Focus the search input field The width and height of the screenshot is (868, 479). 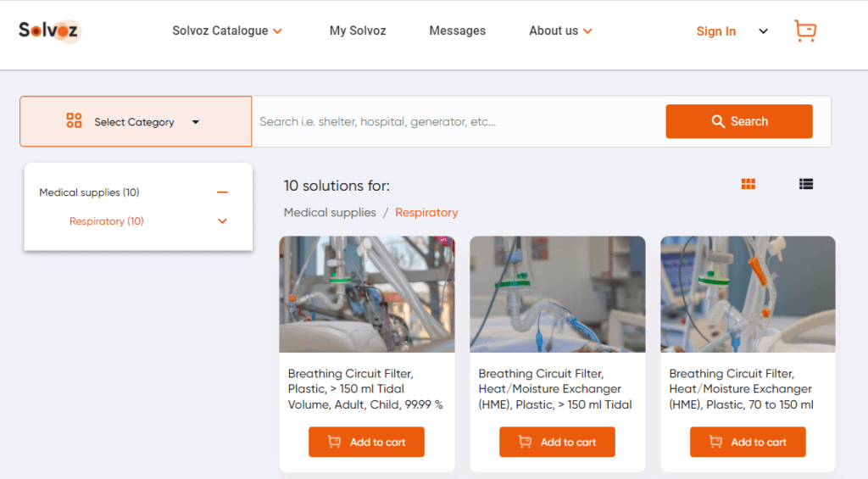tap(458, 121)
